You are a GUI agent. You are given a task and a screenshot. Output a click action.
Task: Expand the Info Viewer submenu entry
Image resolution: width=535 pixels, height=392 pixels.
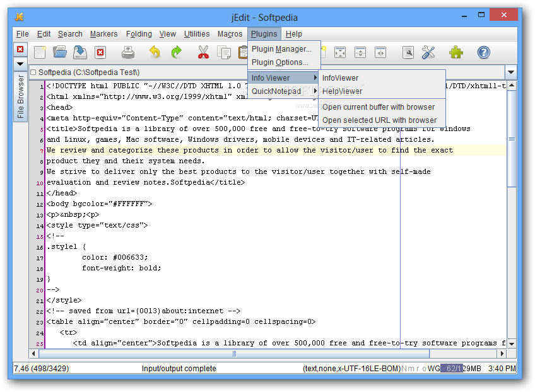point(284,78)
